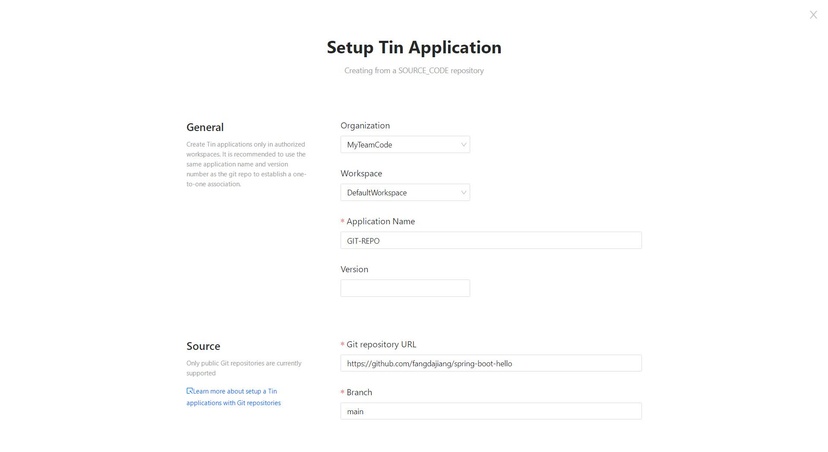Screen dimensions: 828x452
Task: Click the Version field label
Action: click(354, 269)
